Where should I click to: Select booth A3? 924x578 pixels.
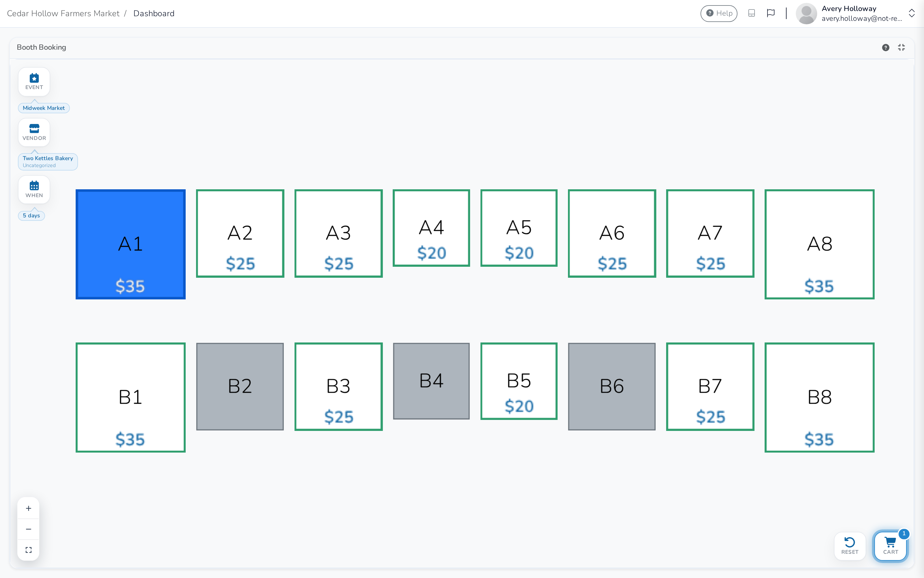[338, 234]
